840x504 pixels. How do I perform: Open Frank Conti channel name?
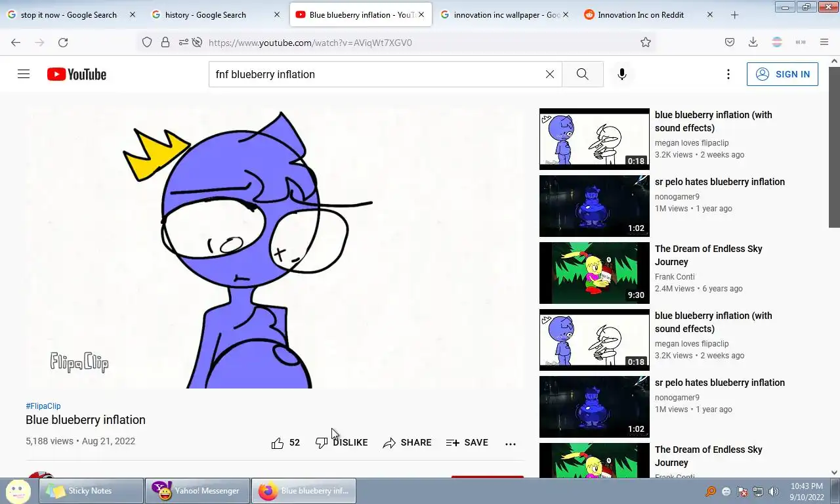(x=675, y=277)
